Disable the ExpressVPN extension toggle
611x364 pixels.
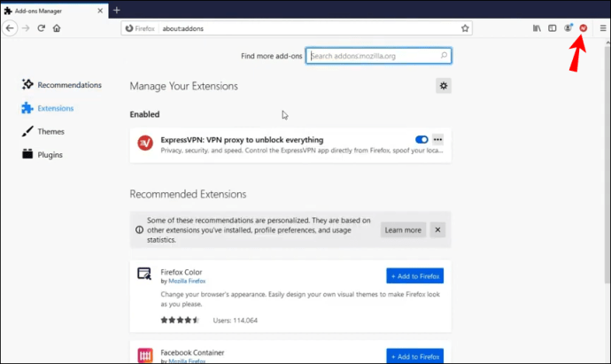422,140
